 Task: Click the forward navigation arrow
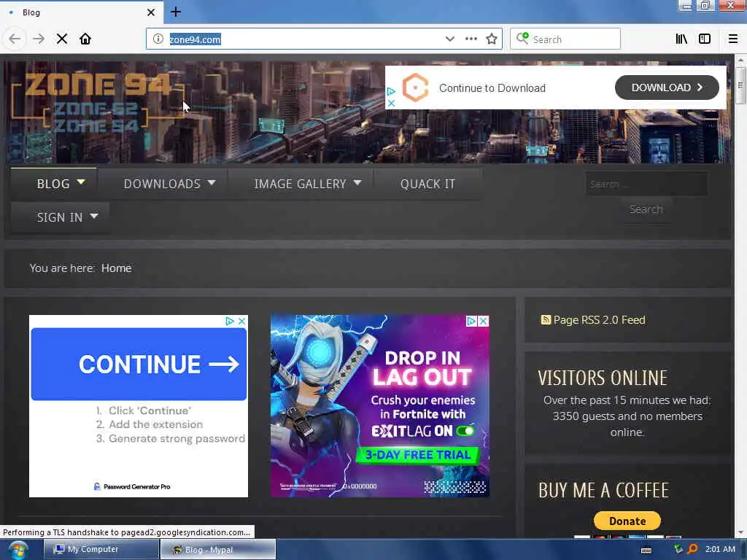click(39, 39)
